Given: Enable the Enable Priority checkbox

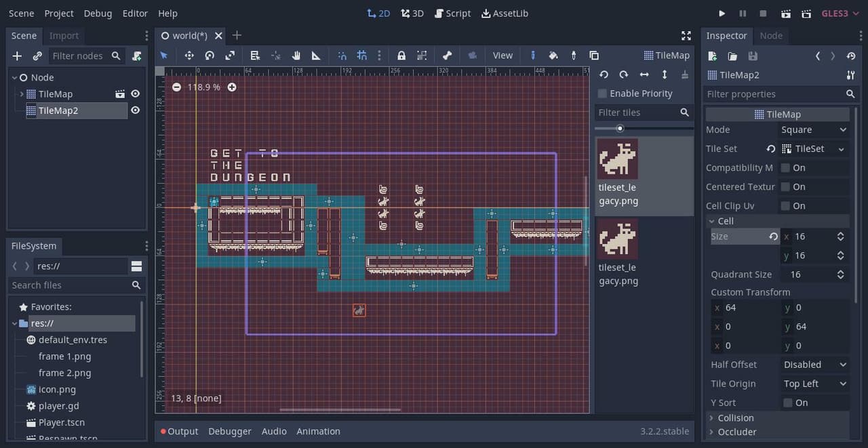Looking at the screenshot, I should (602, 94).
